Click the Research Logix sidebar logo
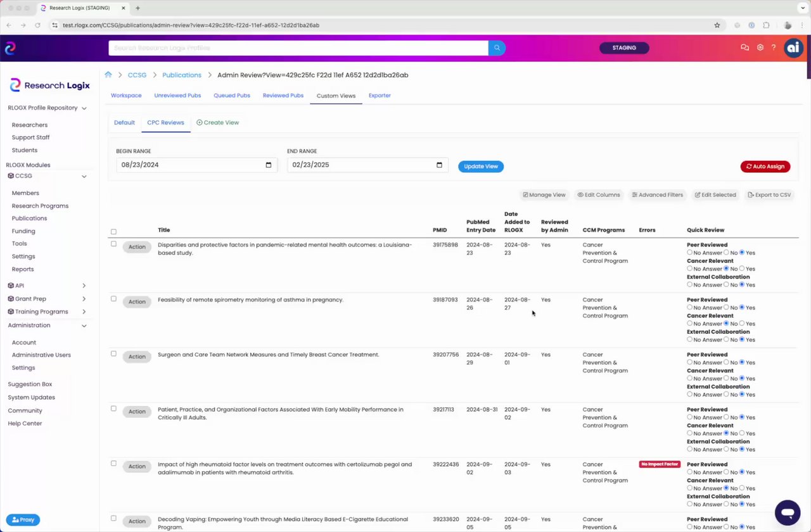Viewport: 811px width, 532px height. [x=50, y=85]
